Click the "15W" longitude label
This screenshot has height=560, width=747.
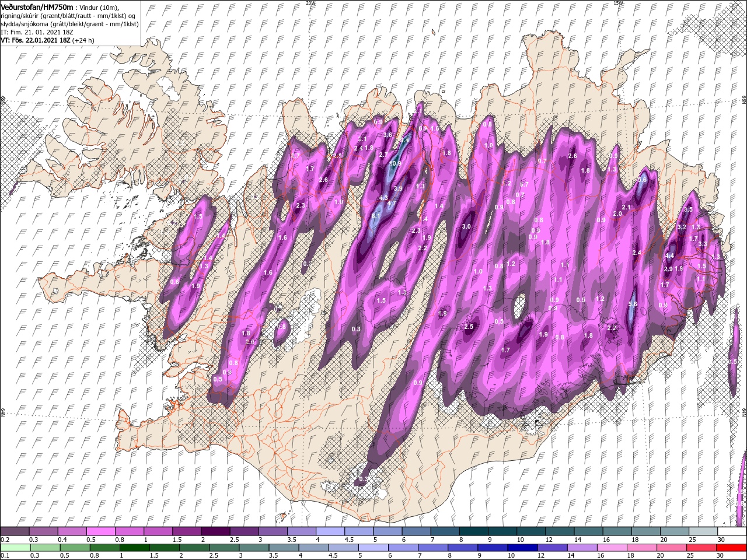[x=617, y=3]
